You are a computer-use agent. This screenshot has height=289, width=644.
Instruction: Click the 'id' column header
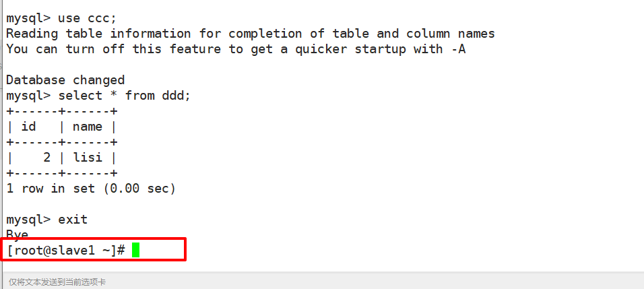[28, 127]
